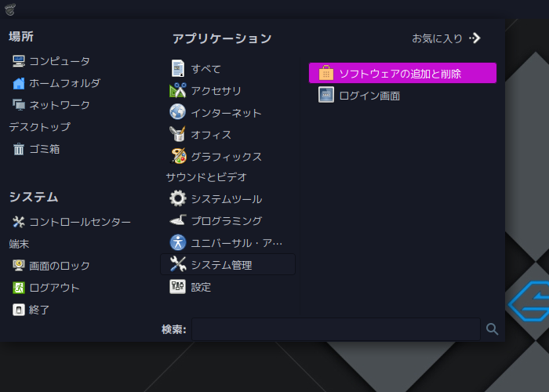Image resolution: width=549 pixels, height=392 pixels.
Task: Click the ゴミ箱 label text
Action: point(45,149)
